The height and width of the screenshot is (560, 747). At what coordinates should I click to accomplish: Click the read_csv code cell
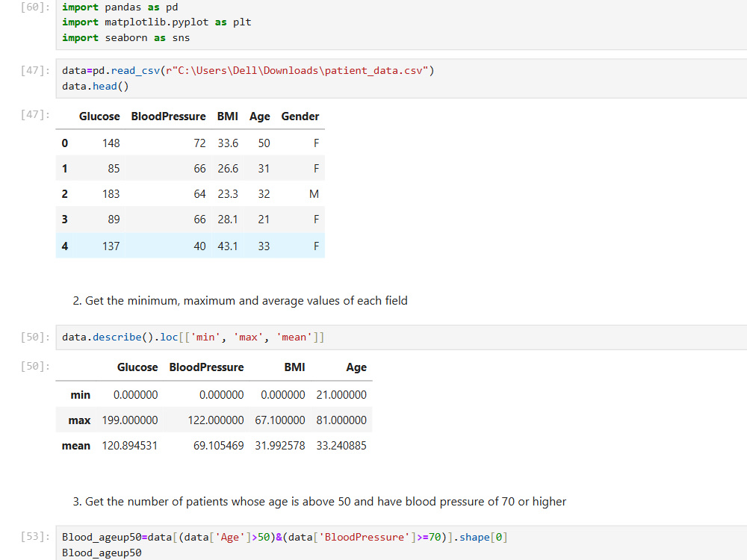coord(401,78)
